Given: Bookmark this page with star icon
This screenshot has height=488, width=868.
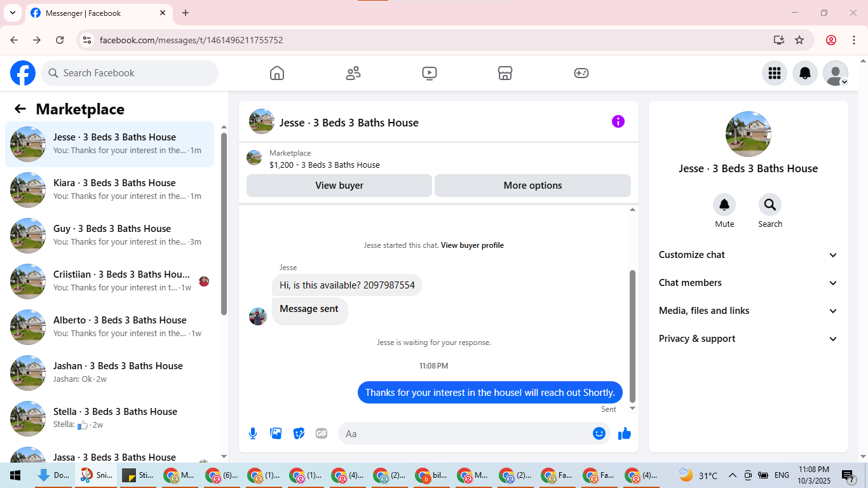Looking at the screenshot, I should (799, 40).
